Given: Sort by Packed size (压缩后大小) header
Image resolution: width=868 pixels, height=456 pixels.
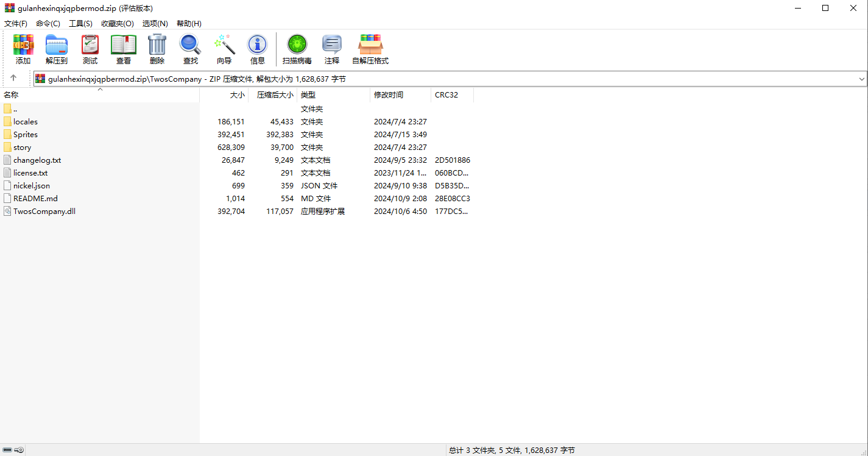Looking at the screenshot, I should 273,95.
